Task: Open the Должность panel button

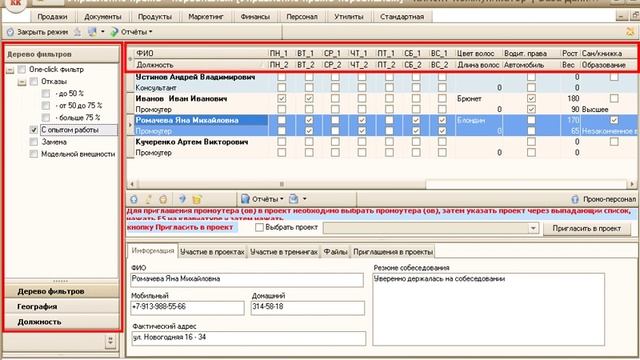Action: (62, 322)
